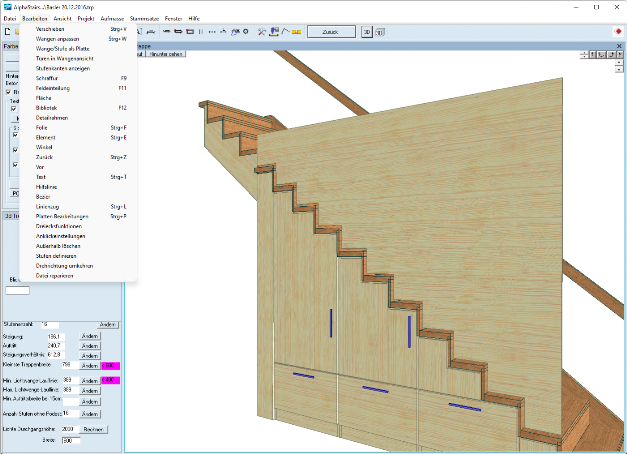This screenshot has width=627, height=454.
Task: Open the Fenster menu
Action: pos(174,18)
